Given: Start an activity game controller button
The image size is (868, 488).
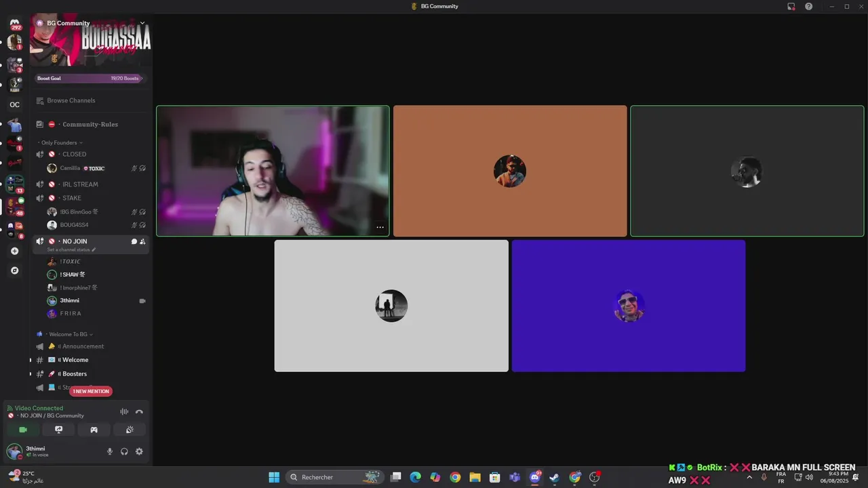Looking at the screenshot, I should point(94,430).
